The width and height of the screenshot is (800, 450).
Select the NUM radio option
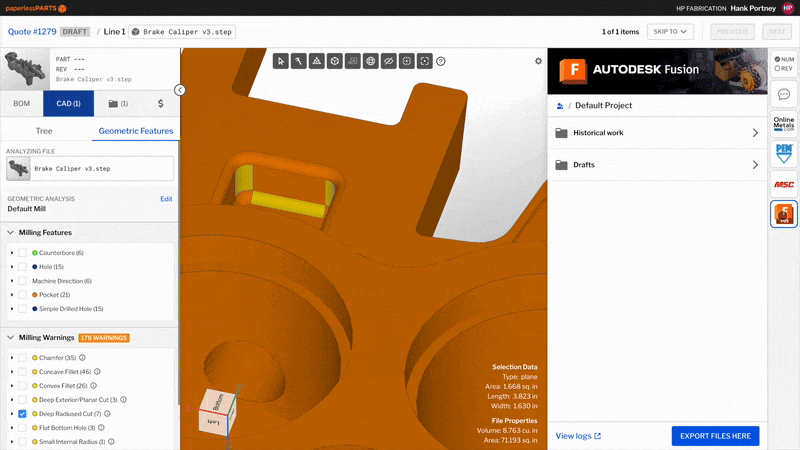777,59
